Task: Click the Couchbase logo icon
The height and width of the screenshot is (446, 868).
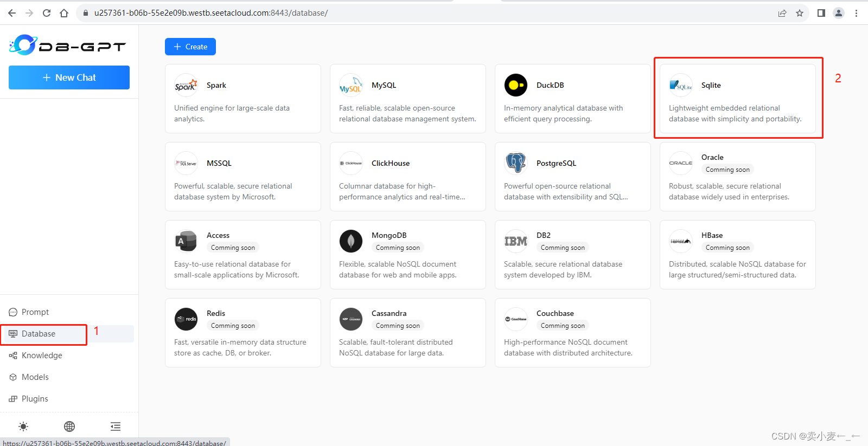Action: [x=516, y=319]
